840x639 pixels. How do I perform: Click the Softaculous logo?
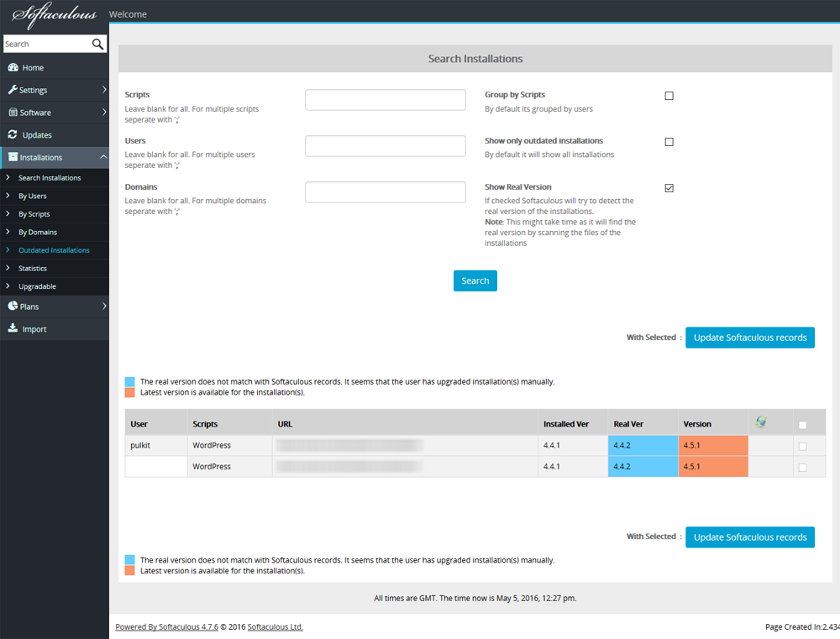(x=54, y=15)
